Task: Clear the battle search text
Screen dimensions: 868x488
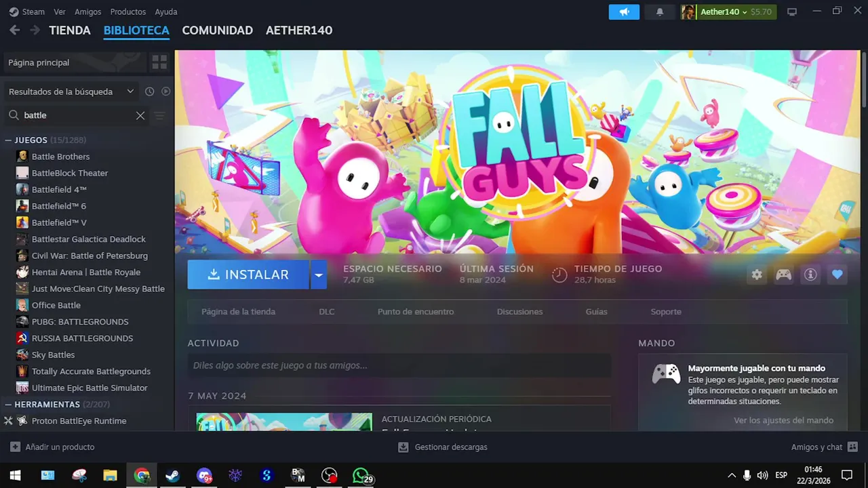Action: click(x=140, y=115)
